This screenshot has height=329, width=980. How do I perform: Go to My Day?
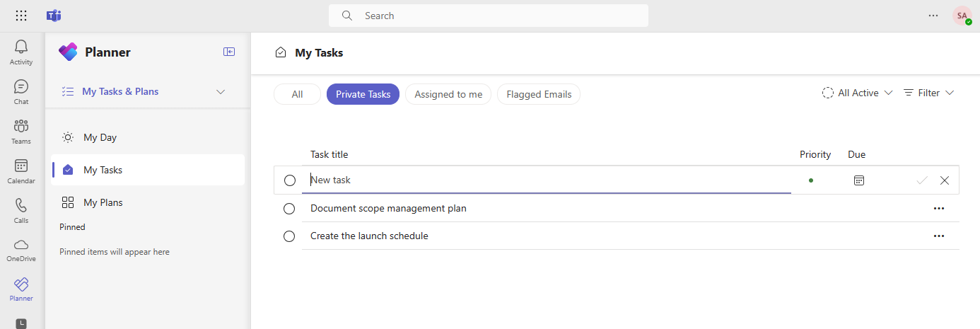pyautogui.click(x=100, y=137)
